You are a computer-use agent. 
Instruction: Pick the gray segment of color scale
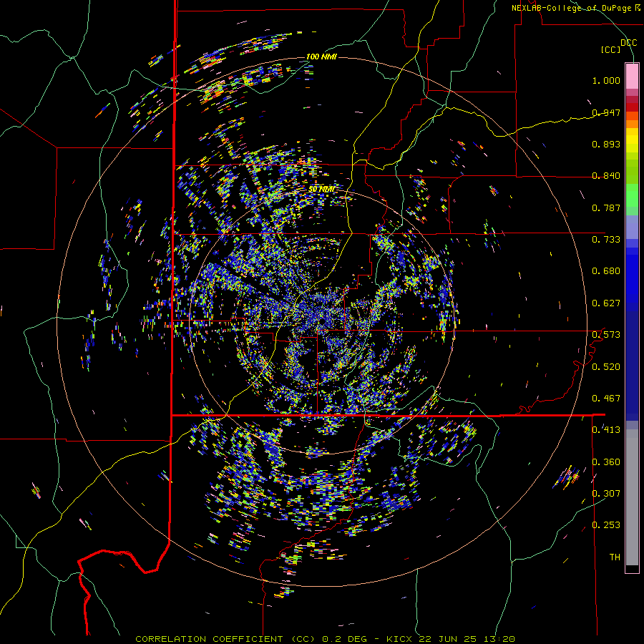(x=632, y=497)
